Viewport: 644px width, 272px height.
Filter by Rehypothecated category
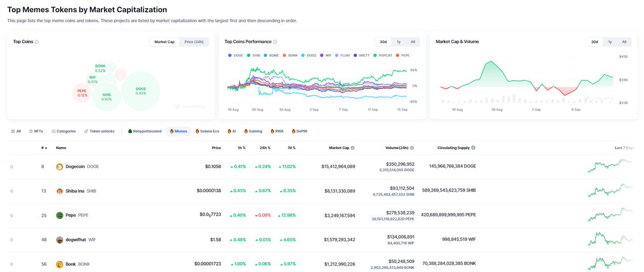click(x=145, y=131)
